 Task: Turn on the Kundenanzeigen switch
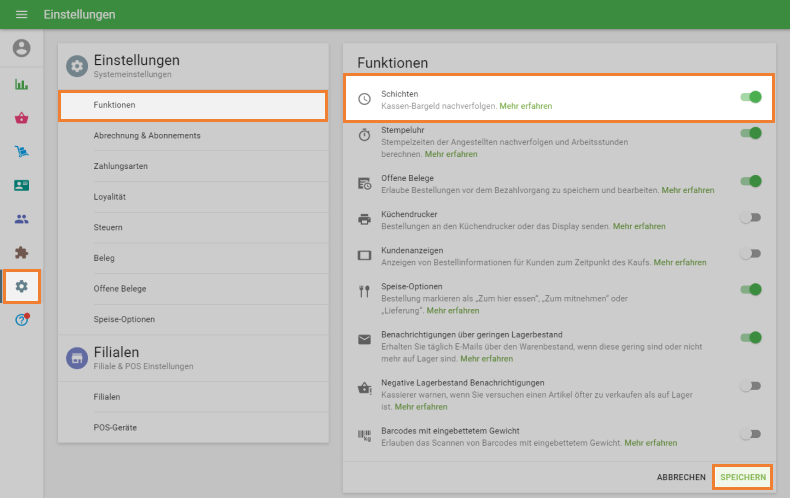pos(750,254)
